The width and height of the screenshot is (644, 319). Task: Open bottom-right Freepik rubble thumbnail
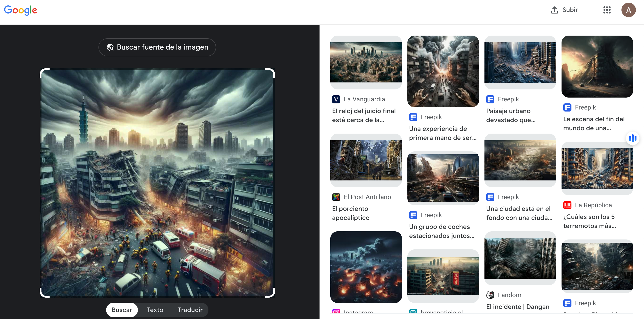(597, 266)
